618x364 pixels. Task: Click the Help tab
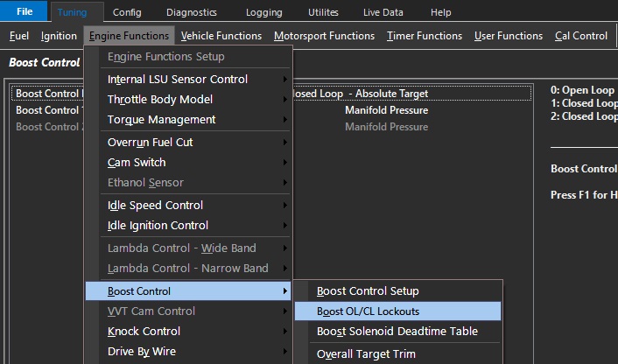click(441, 12)
